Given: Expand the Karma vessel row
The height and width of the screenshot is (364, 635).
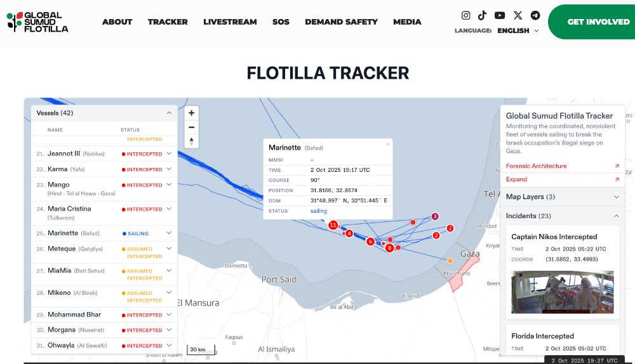Looking at the screenshot, I should (170, 169).
